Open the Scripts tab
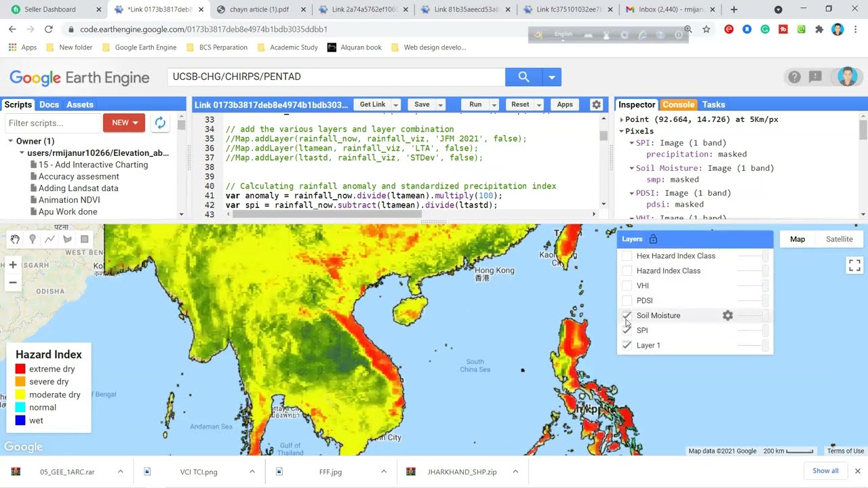This screenshot has height=488, width=868. (18, 104)
